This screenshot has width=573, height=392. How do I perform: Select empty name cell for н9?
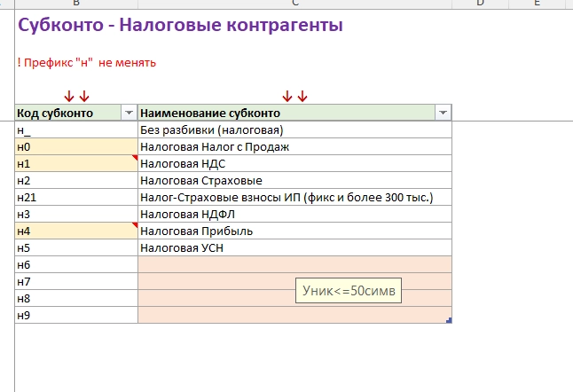coord(294,315)
